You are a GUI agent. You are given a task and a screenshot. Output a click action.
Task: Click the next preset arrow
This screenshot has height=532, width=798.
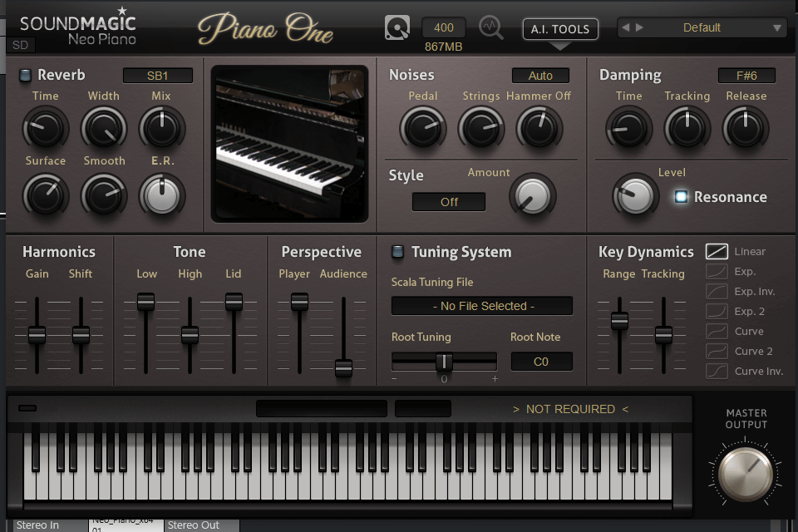coord(639,27)
